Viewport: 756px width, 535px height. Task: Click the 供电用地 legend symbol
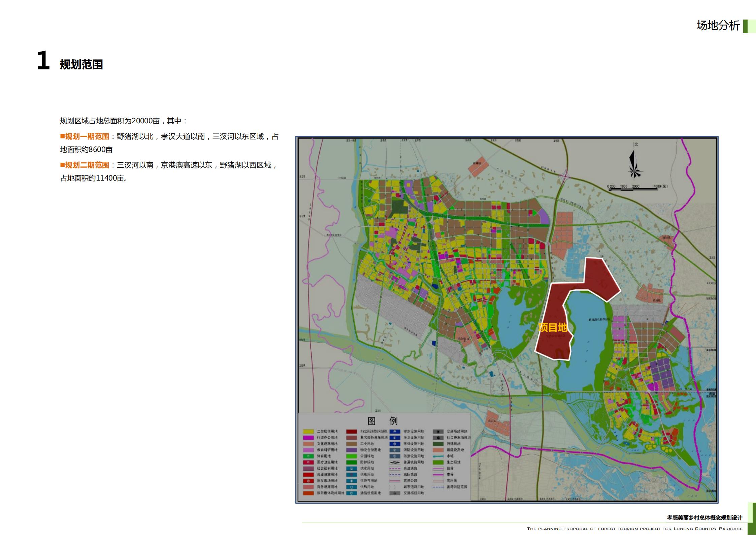click(352, 475)
